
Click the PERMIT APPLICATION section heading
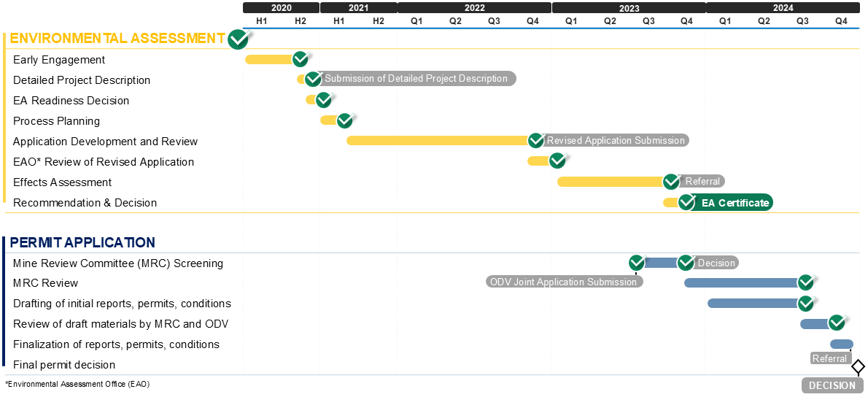point(82,242)
